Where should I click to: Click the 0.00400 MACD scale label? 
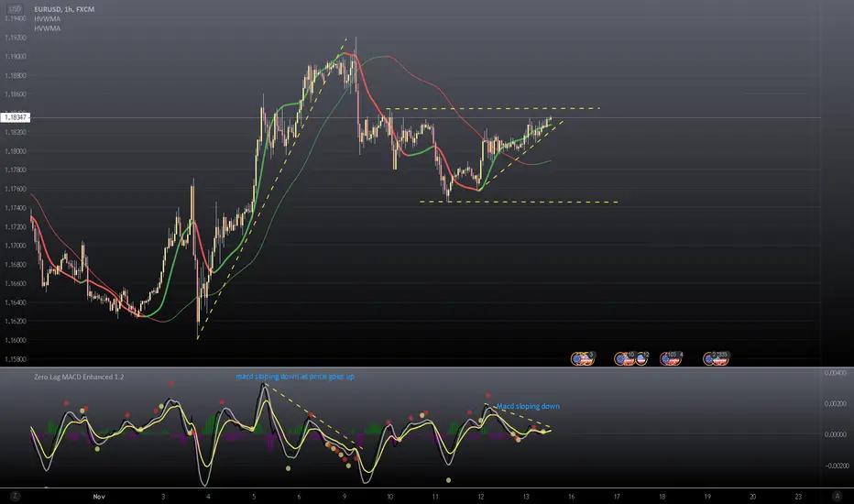point(836,373)
